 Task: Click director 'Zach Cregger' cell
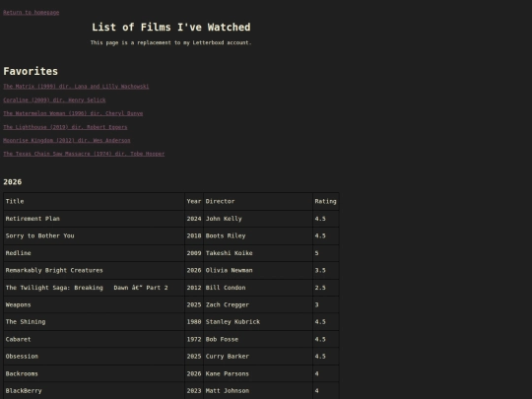pos(258,305)
